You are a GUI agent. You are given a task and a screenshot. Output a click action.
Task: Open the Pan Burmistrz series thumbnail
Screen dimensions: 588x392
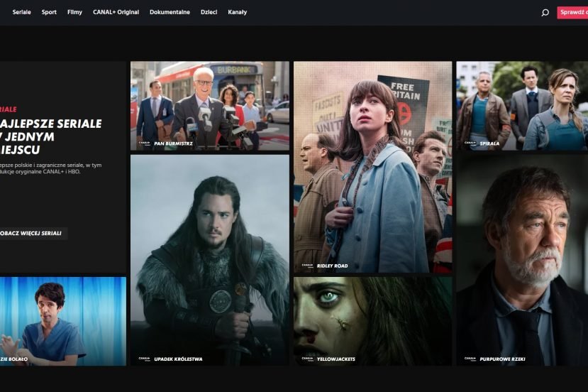point(210,106)
